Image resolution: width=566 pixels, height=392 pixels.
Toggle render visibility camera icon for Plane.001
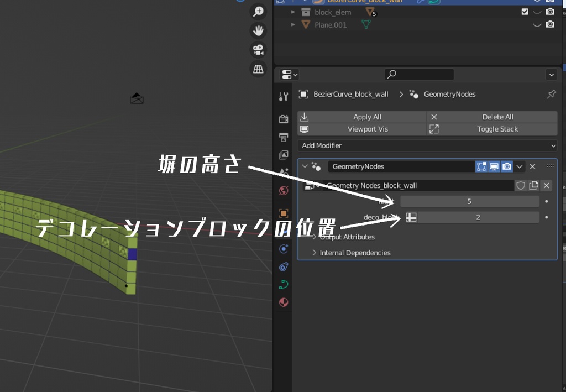point(549,24)
